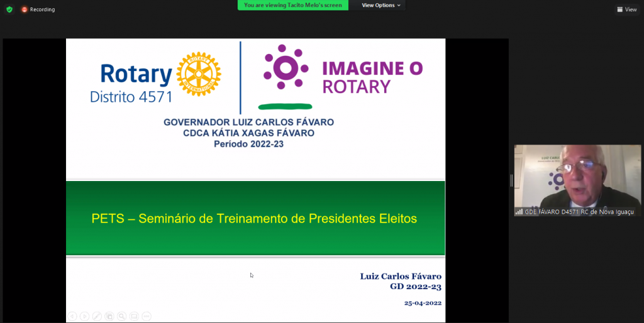Open the see all slides icon
The width and height of the screenshot is (644, 323).
109,316
